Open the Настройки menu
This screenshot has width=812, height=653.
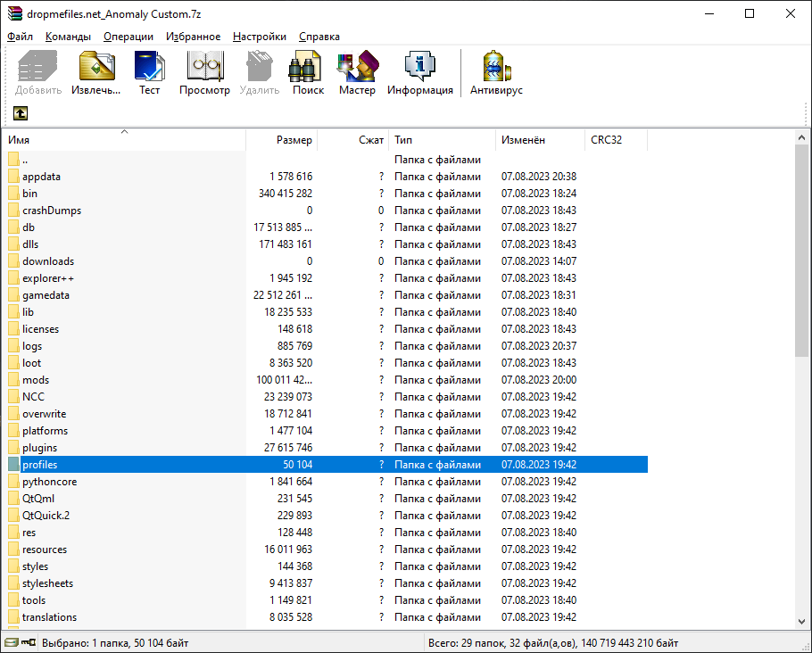pyautogui.click(x=260, y=37)
